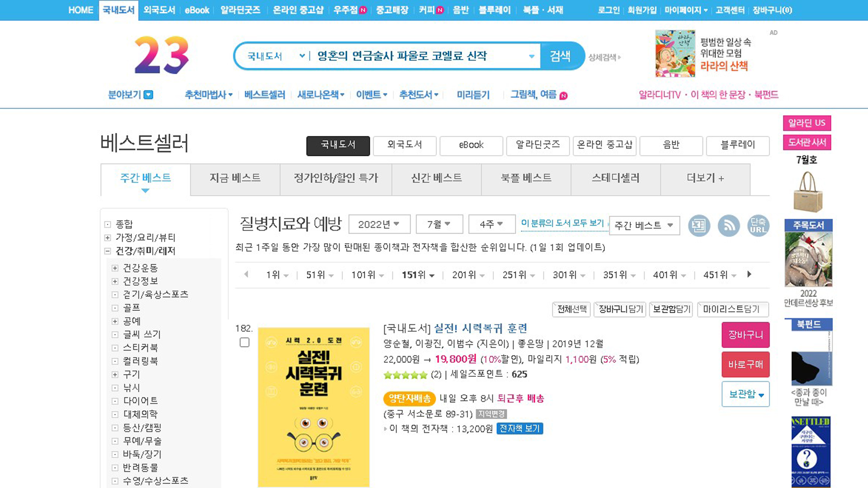Viewport: 868px width, 488px height.
Task: Check the box for book 182
Action: pyautogui.click(x=245, y=343)
